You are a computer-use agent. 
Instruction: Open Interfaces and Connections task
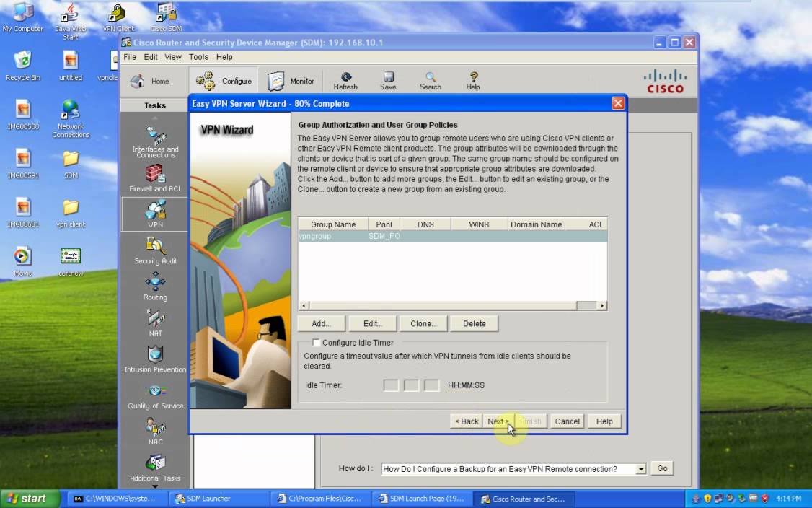pos(155,142)
